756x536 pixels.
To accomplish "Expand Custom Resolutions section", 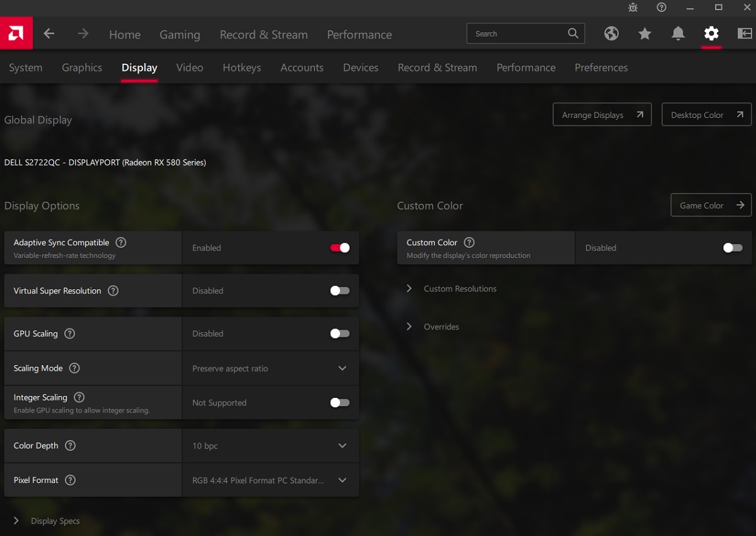I will click(x=452, y=289).
